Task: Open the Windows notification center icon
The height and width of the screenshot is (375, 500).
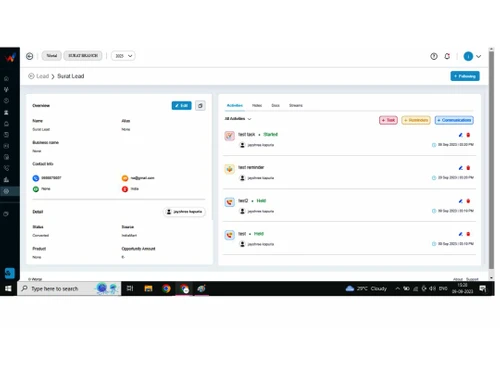Action: pos(483,289)
